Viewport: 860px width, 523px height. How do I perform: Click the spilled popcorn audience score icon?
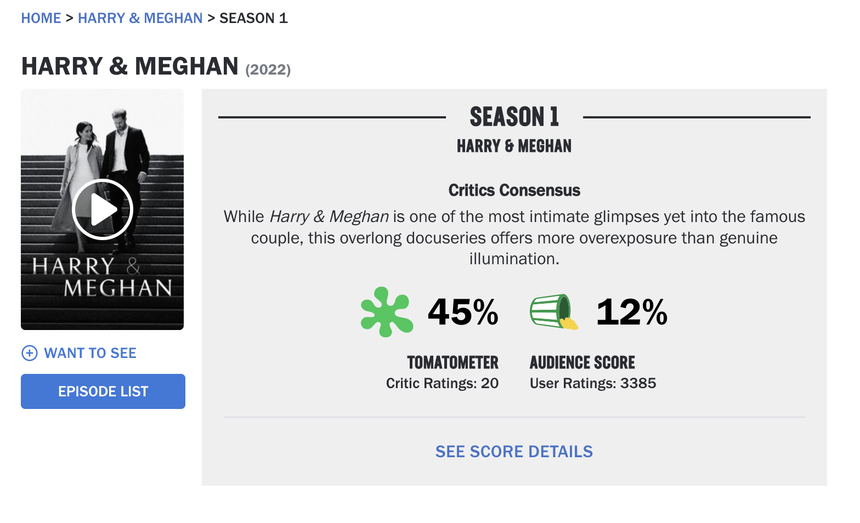554,312
